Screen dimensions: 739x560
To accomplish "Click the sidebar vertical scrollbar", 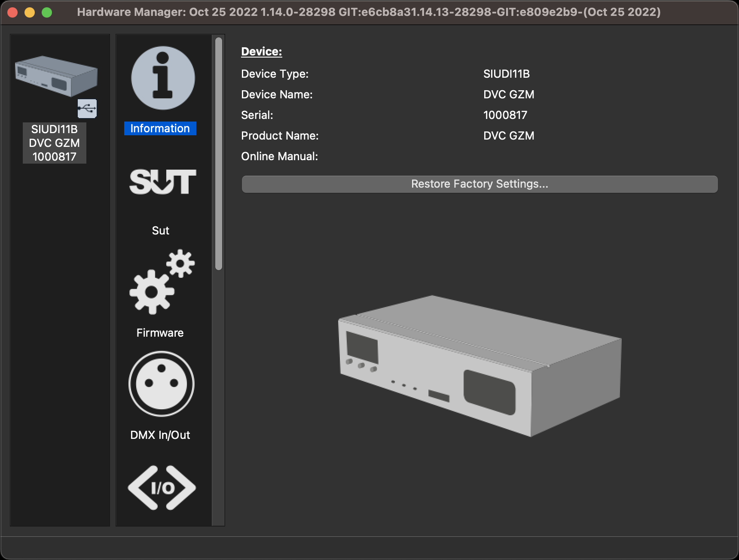I will 219,154.
